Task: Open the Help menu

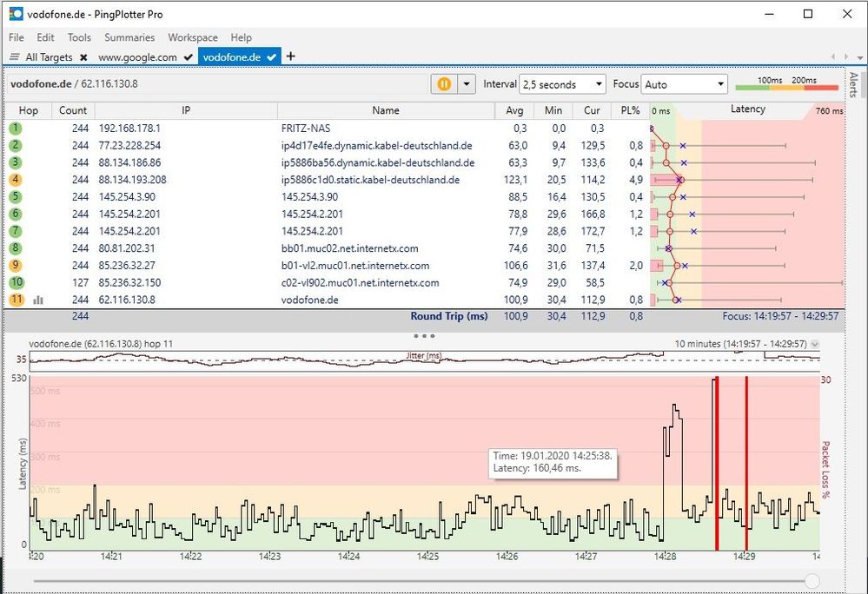Action: point(242,37)
